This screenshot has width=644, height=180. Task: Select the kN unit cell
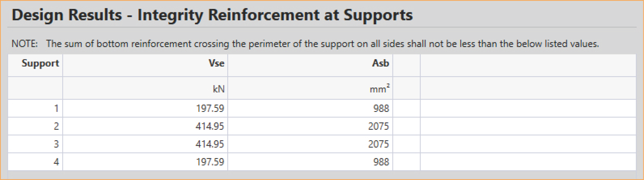pyautogui.click(x=145, y=88)
